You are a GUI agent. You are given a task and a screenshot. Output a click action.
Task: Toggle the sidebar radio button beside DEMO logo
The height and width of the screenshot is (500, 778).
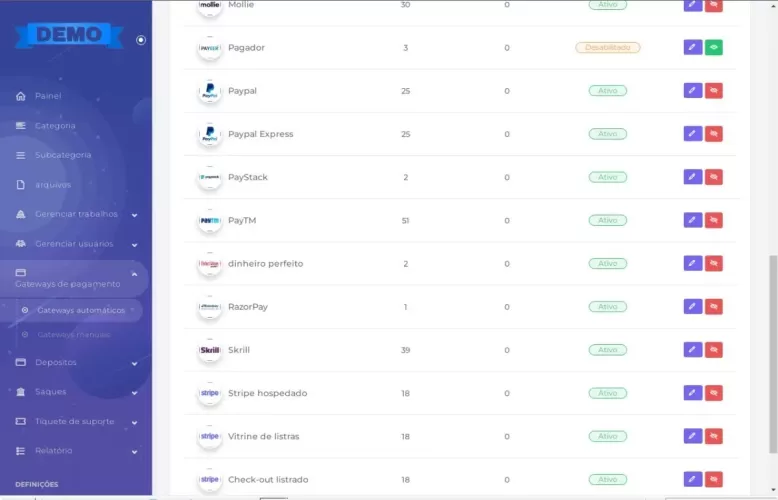pyautogui.click(x=141, y=40)
